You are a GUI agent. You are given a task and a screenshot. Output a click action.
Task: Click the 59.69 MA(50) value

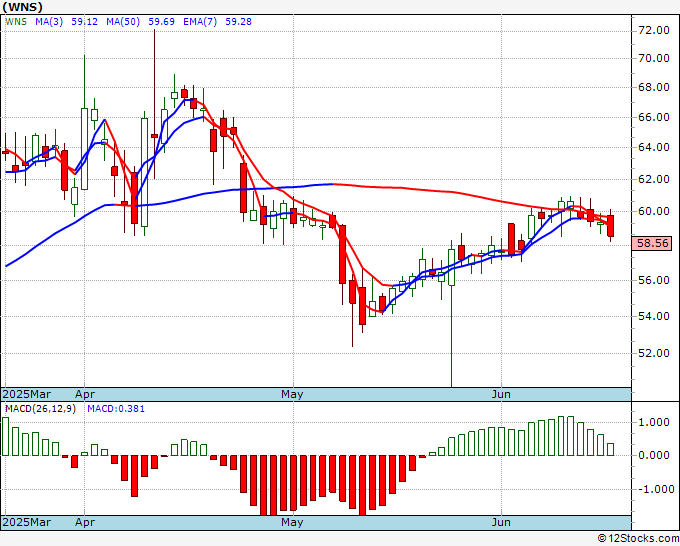[x=161, y=22]
